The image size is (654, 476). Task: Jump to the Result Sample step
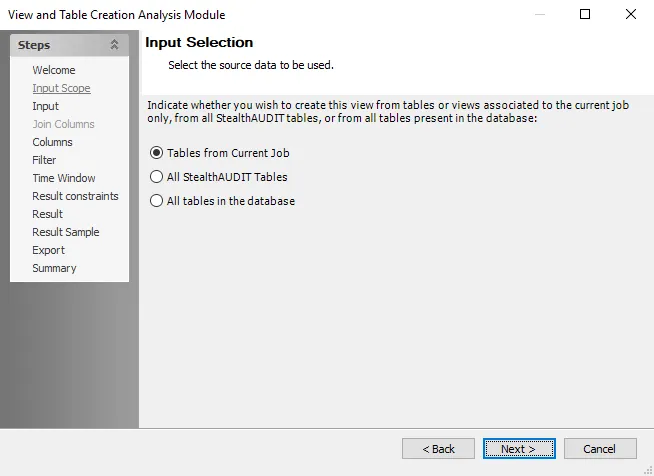click(x=66, y=232)
